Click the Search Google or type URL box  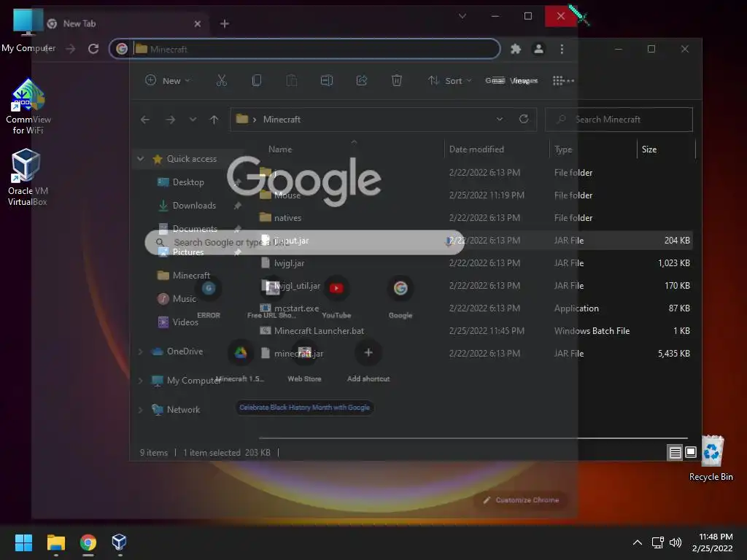pos(305,242)
